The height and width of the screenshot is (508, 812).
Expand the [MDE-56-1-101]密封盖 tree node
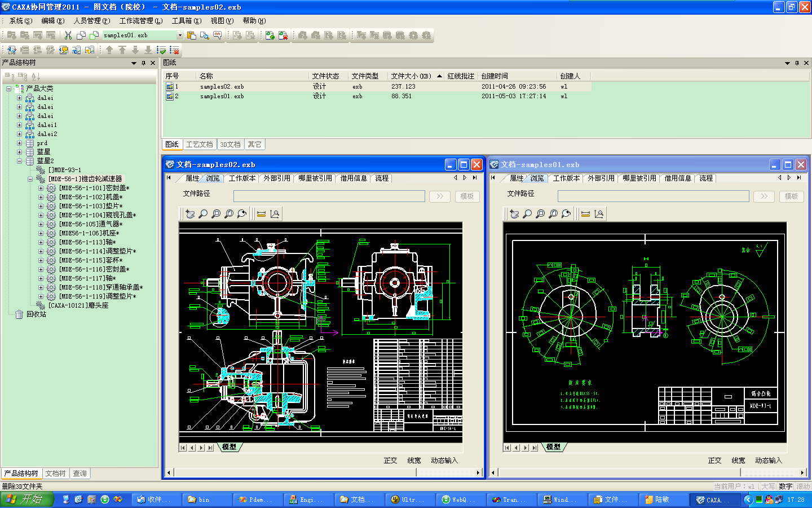point(41,188)
